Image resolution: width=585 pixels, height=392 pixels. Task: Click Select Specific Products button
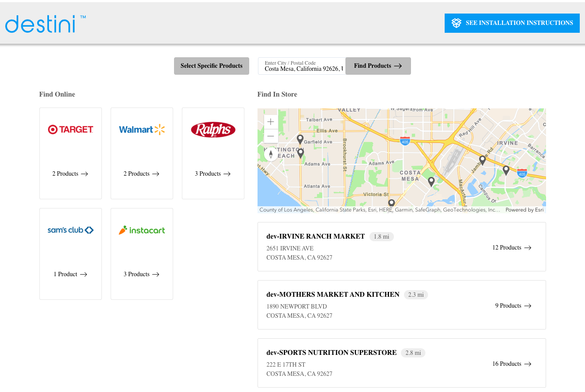212,66
